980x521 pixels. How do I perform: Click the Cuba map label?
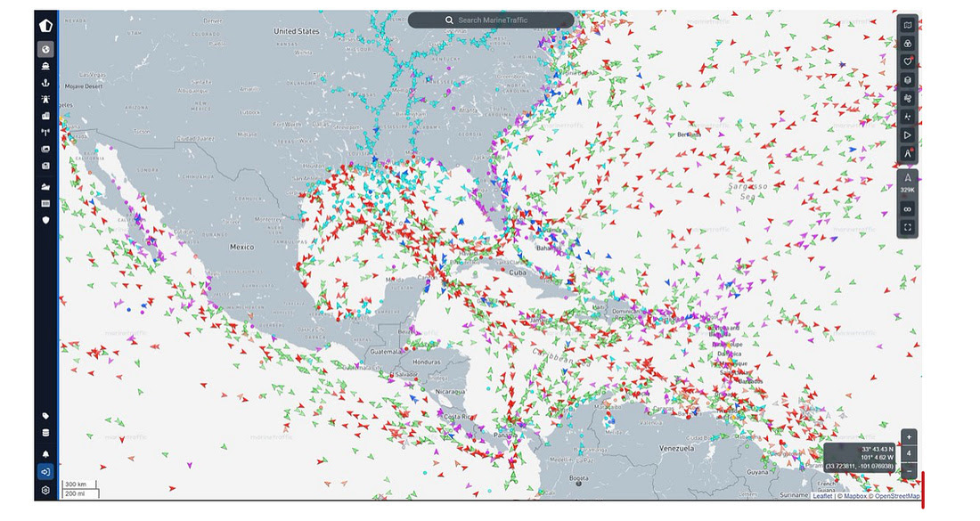[518, 273]
